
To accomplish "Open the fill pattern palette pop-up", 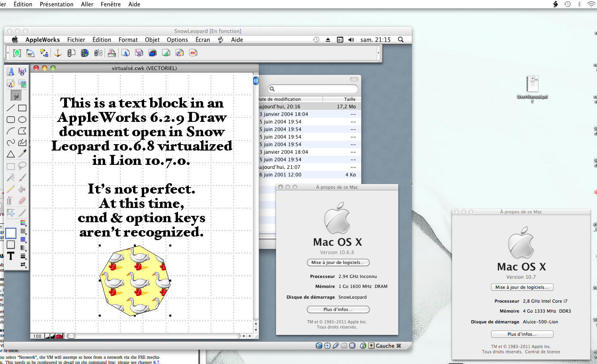I will (23, 231).
